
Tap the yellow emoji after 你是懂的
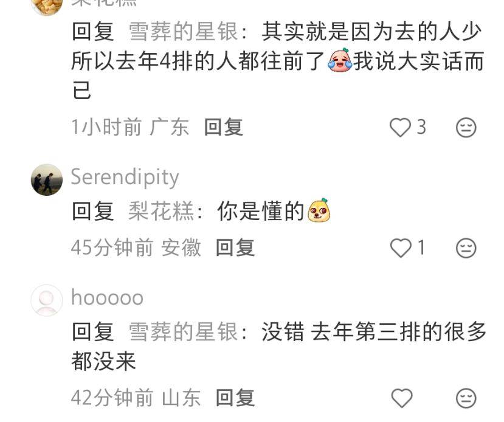pyautogui.click(x=319, y=210)
